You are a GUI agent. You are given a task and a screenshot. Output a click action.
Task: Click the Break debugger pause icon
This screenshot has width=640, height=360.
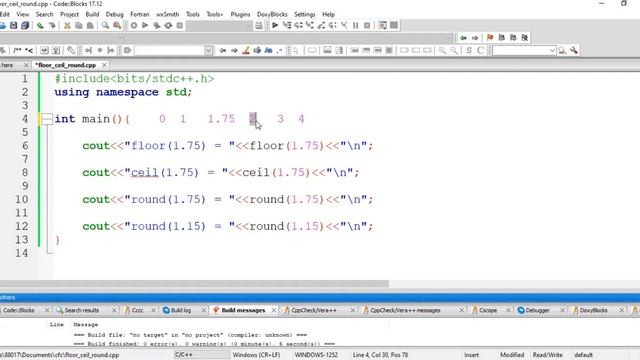pos(356,25)
